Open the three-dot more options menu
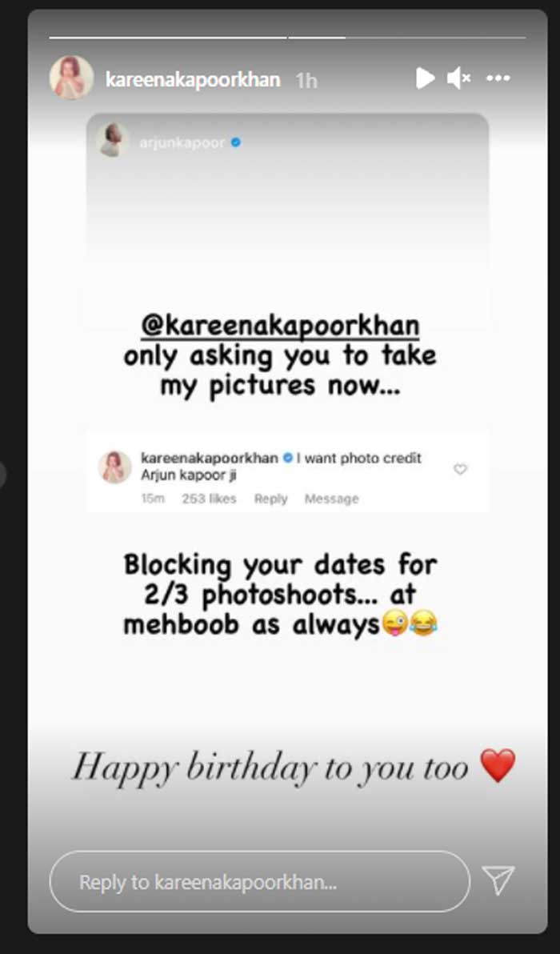 point(498,78)
